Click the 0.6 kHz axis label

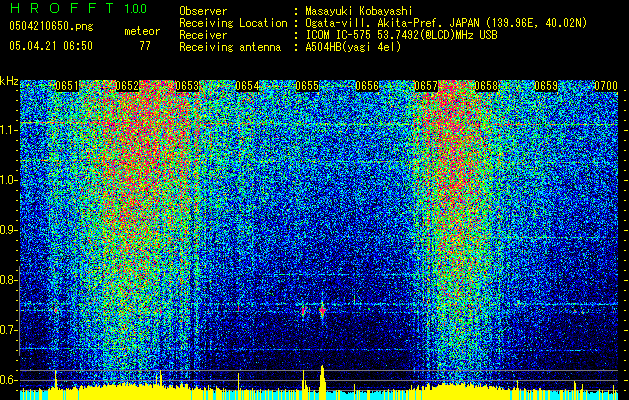coord(9,380)
